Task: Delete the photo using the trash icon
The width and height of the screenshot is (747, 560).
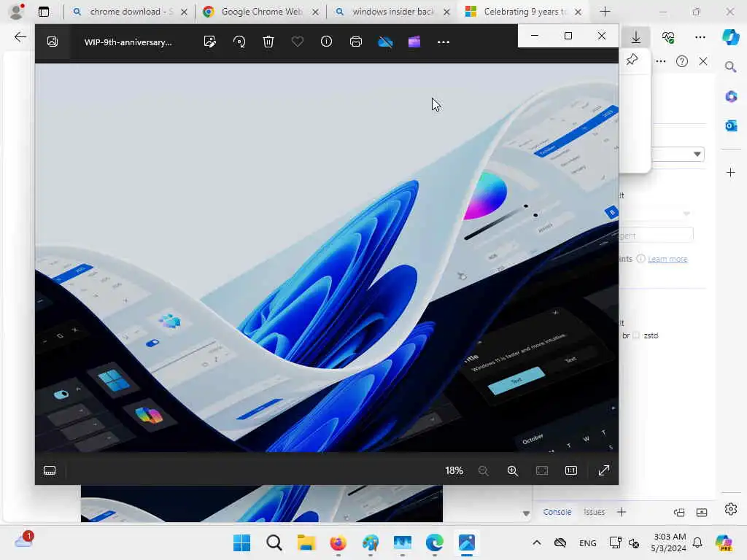Action: click(268, 42)
